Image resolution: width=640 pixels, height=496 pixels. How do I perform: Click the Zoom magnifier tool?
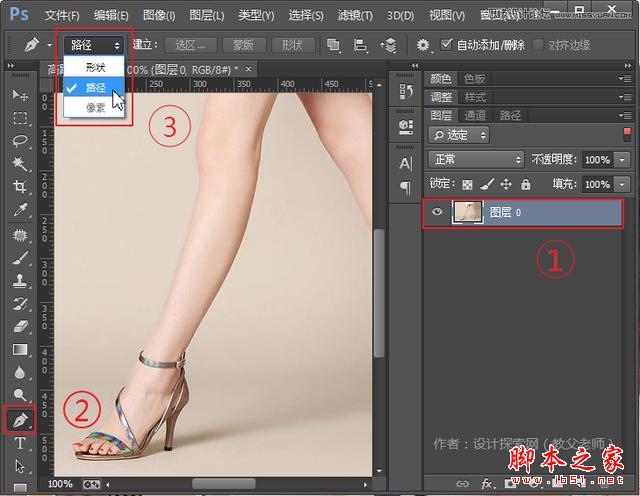pyautogui.click(x=19, y=396)
